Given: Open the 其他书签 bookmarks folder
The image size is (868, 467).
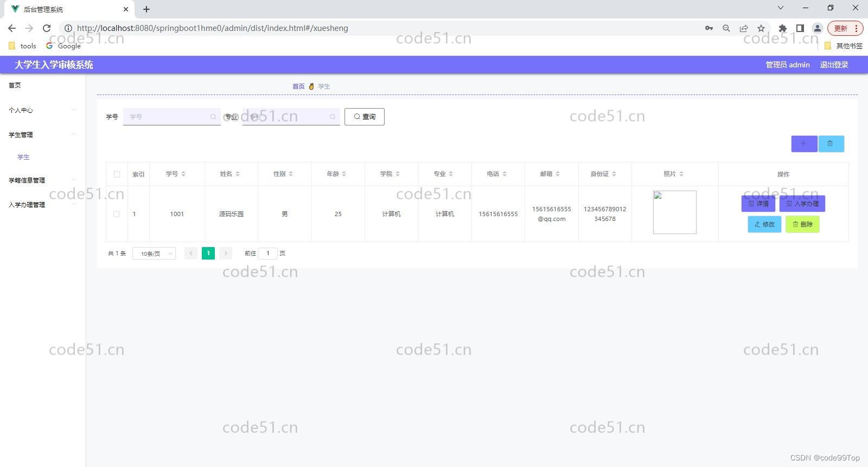Looking at the screenshot, I should [844, 46].
